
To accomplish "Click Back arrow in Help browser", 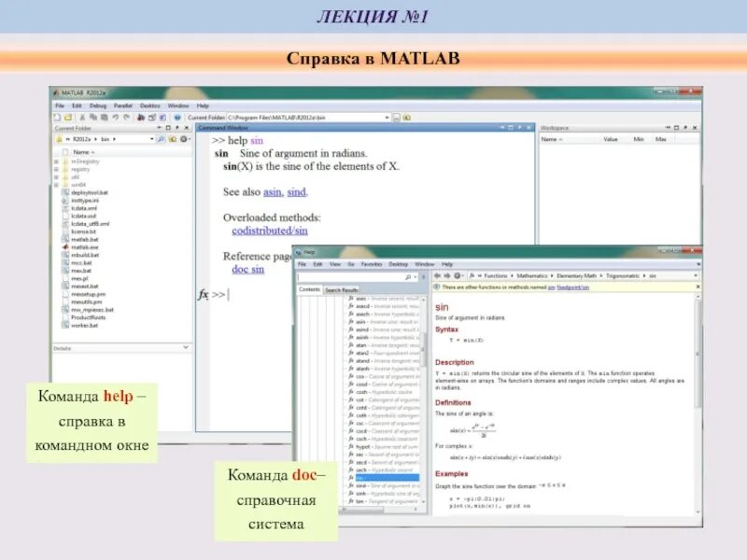I will (437, 275).
